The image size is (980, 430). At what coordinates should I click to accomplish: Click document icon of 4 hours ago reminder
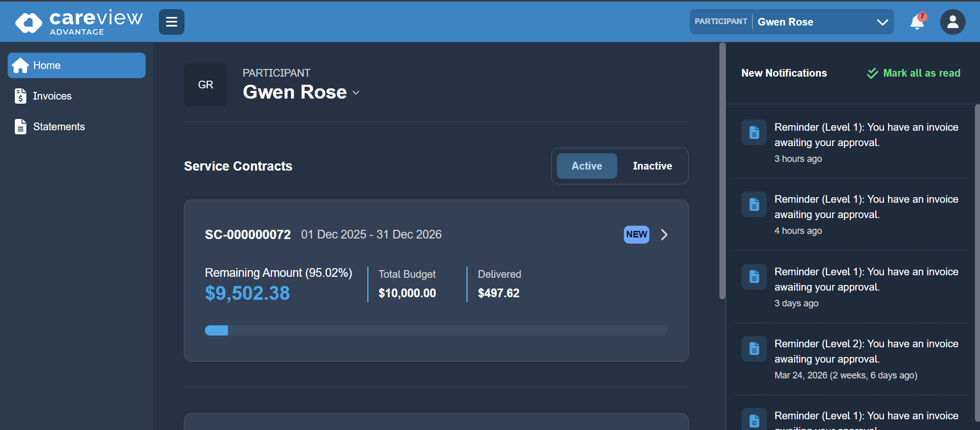coord(754,205)
